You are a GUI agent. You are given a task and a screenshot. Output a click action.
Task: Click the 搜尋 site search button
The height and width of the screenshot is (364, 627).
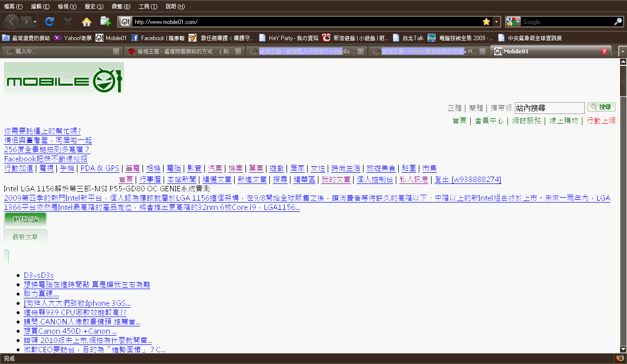[601, 107]
